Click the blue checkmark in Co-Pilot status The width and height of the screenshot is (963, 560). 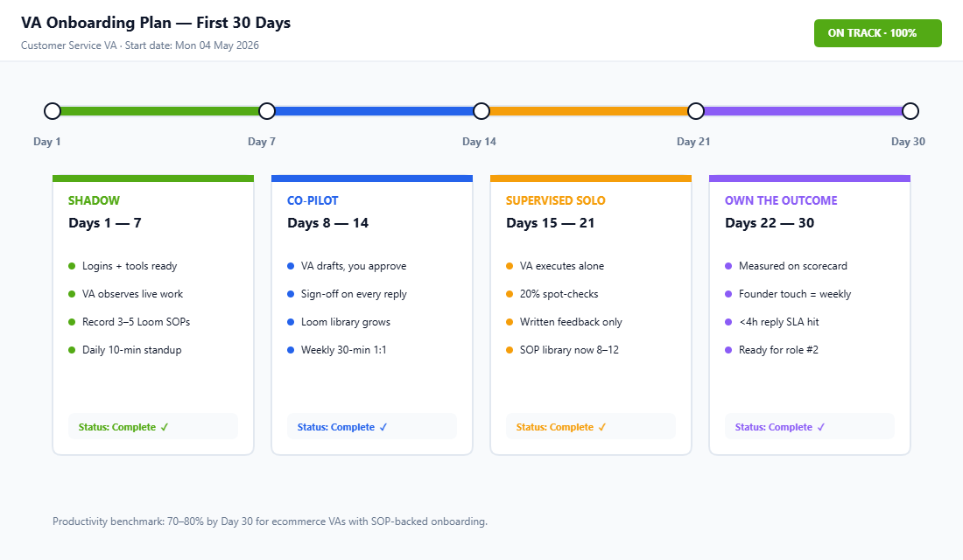pos(383,427)
